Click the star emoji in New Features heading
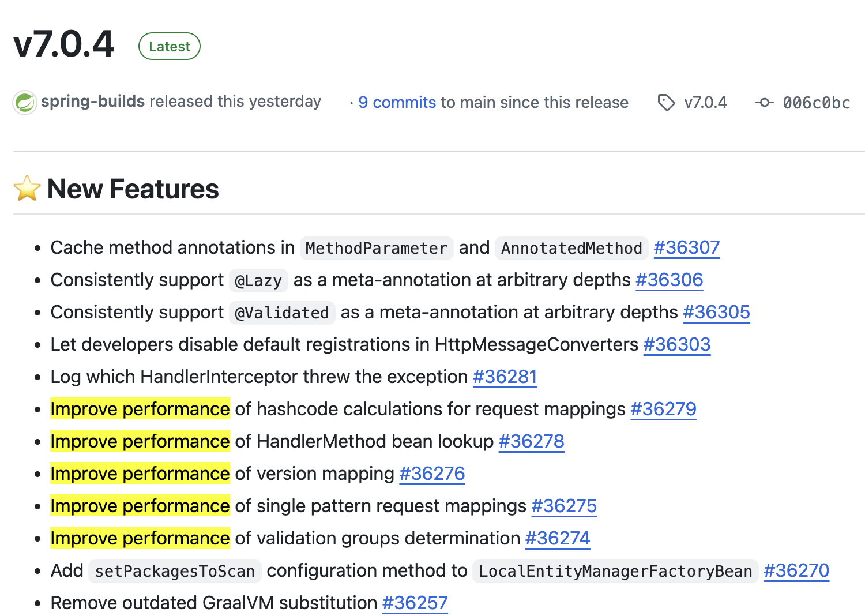This screenshot has height=616, width=865. click(x=27, y=189)
